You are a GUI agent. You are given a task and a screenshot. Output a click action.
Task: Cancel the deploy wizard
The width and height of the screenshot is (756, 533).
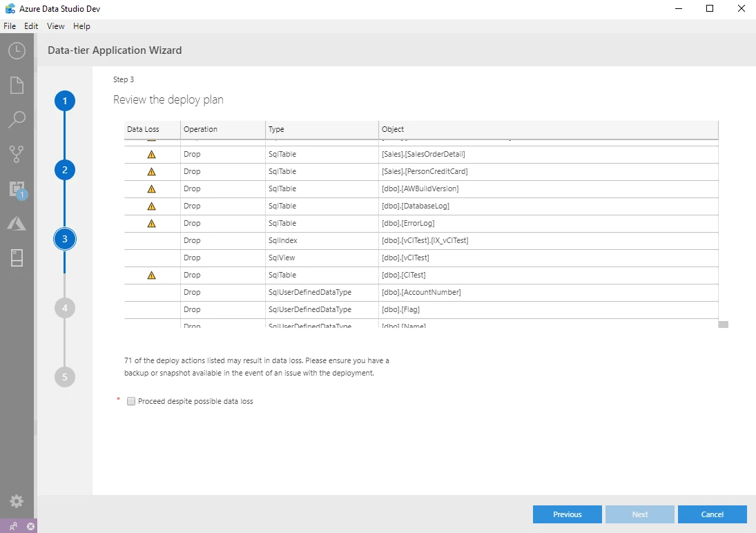click(712, 514)
